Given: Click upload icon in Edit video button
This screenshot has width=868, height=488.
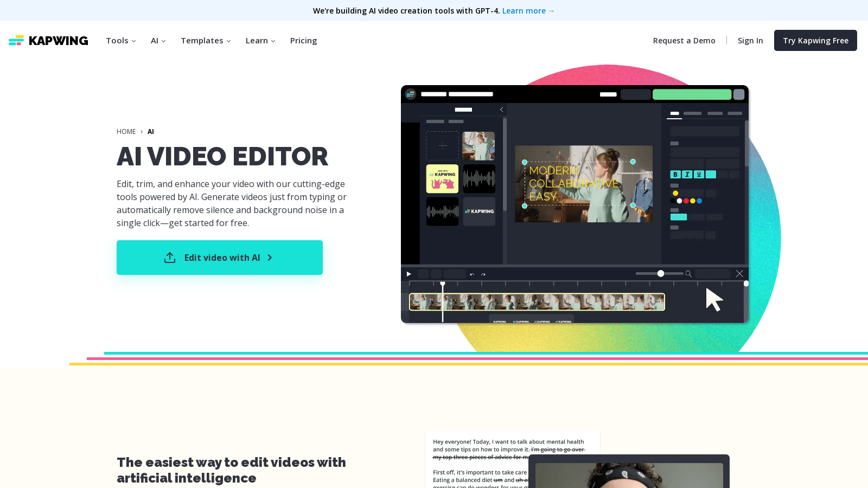Looking at the screenshot, I should point(170,258).
